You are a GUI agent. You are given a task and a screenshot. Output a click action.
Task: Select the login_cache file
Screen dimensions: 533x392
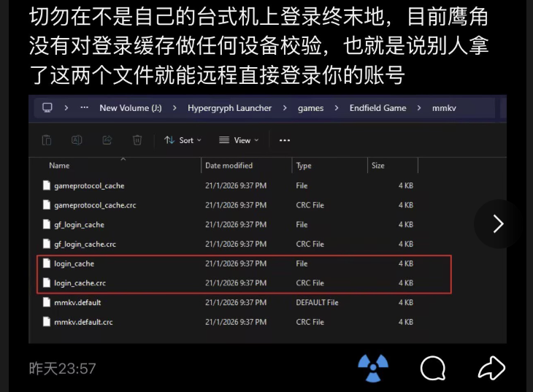click(74, 264)
